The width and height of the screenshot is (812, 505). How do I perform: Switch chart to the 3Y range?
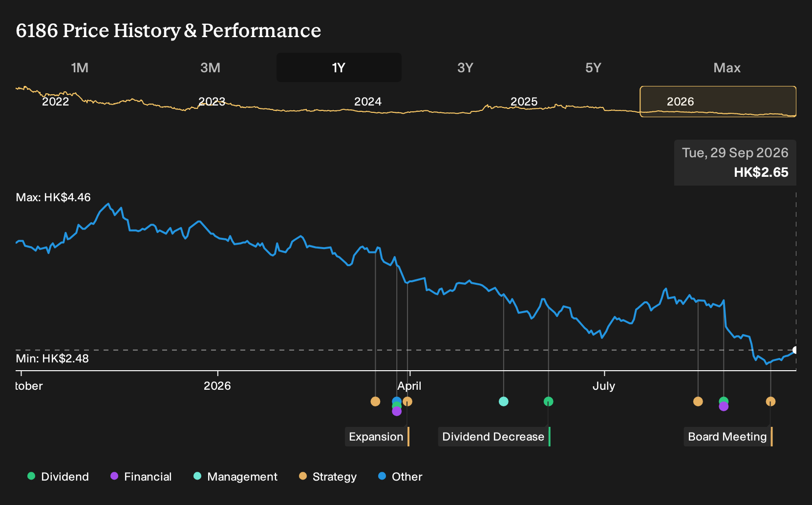tap(465, 67)
